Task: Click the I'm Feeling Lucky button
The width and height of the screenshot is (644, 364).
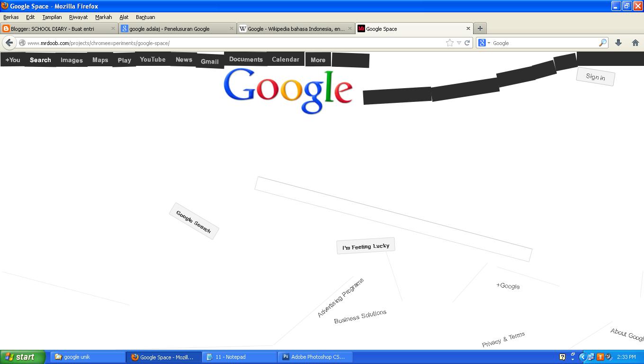Action: click(x=366, y=246)
